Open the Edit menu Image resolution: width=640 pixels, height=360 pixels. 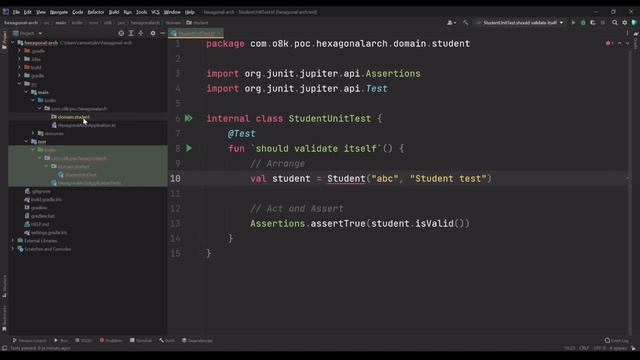[x=27, y=12]
